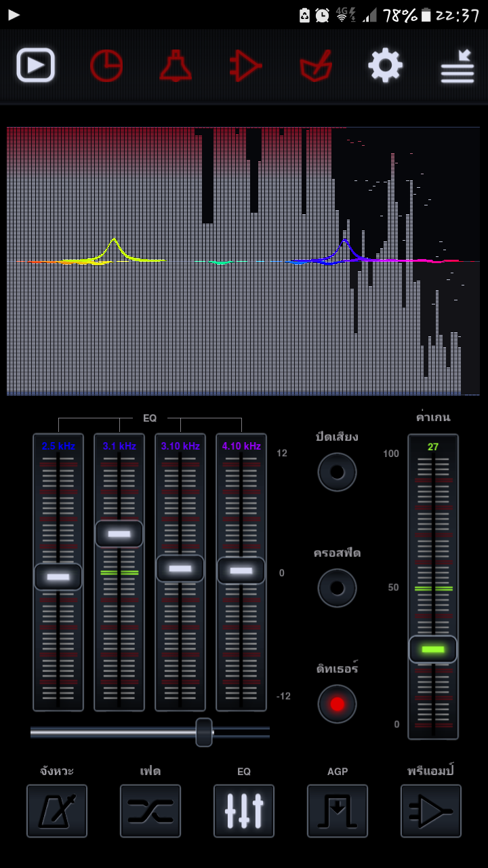
Task: Click the 3.1 kHz frequency label
Action: point(119,446)
